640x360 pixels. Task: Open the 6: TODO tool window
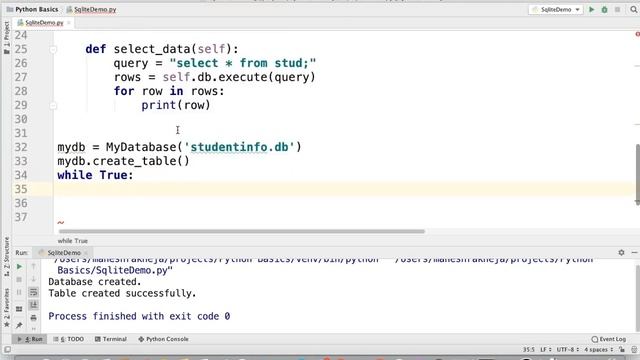(x=69, y=339)
